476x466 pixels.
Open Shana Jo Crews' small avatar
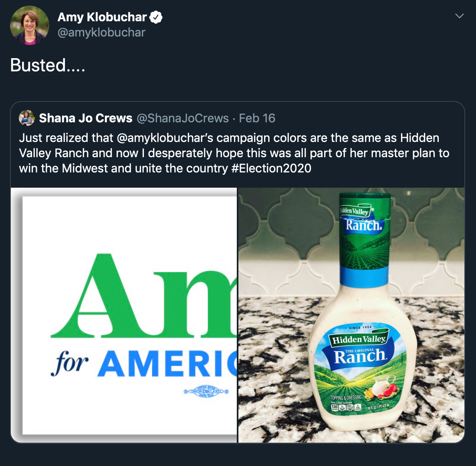pos(27,118)
